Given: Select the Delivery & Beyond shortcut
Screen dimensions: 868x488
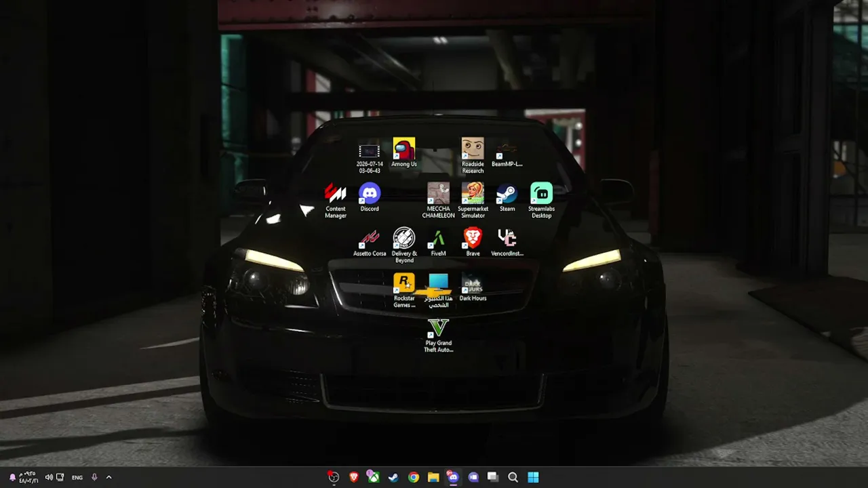Looking at the screenshot, I should coord(404,245).
